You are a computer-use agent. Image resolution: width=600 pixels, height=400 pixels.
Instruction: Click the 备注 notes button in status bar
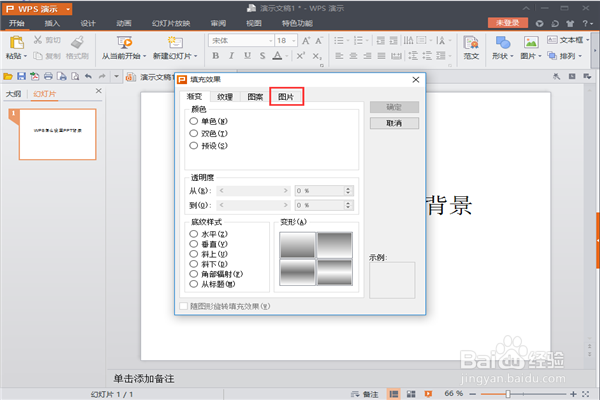click(x=365, y=394)
